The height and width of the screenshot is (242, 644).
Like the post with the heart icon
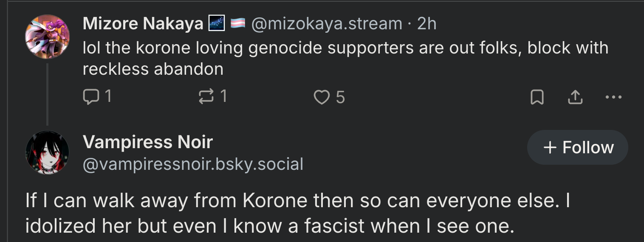(x=322, y=98)
